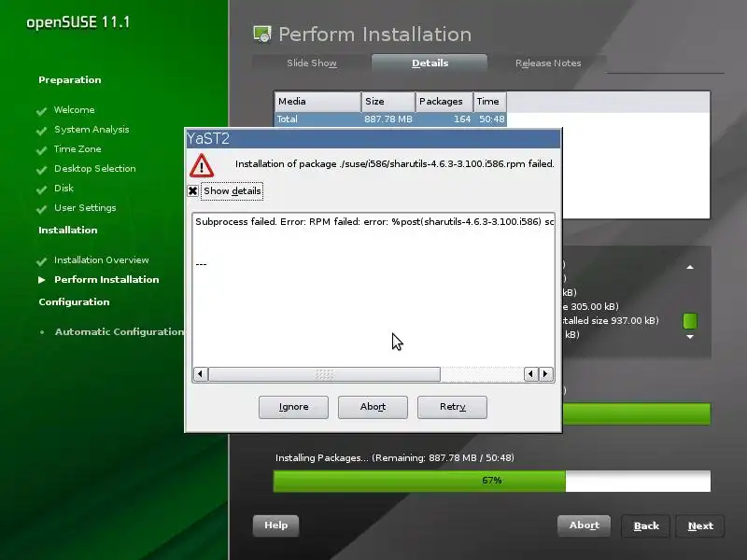Click the checkmark icon beside Installation Overview
This screenshot has width=747, height=560.
(41, 261)
